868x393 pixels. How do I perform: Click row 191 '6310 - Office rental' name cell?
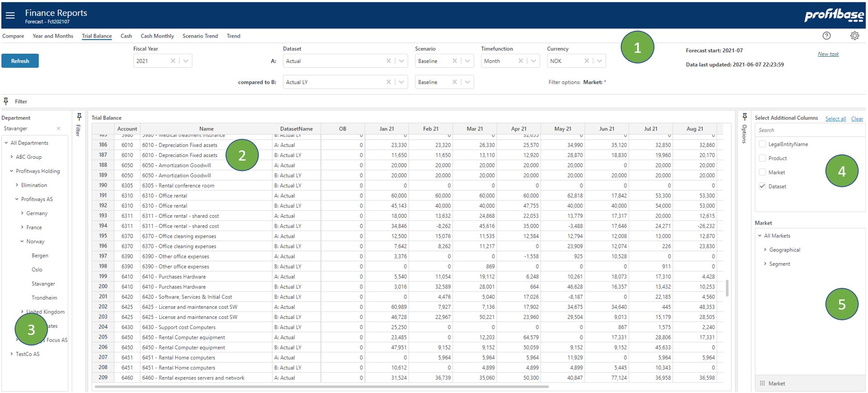206,196
